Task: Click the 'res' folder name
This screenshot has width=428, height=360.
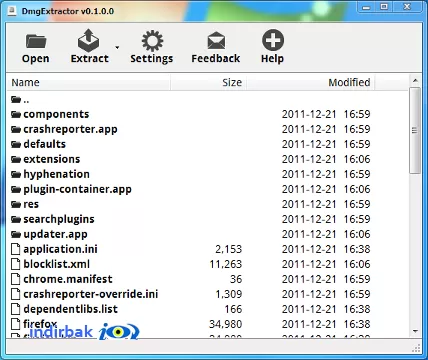Action: [x=31, y=204]
